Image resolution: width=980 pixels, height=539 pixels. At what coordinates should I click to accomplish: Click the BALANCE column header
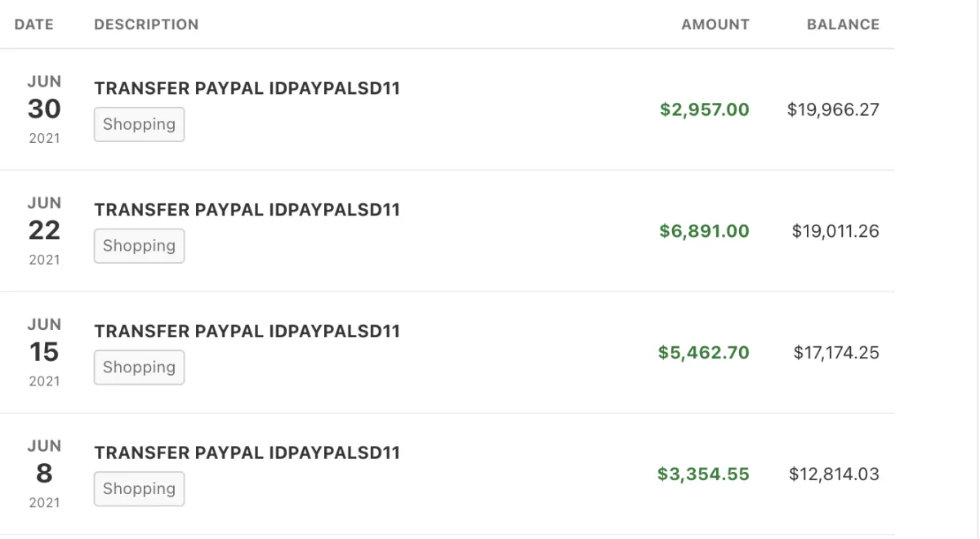click(x=843, y=24)
